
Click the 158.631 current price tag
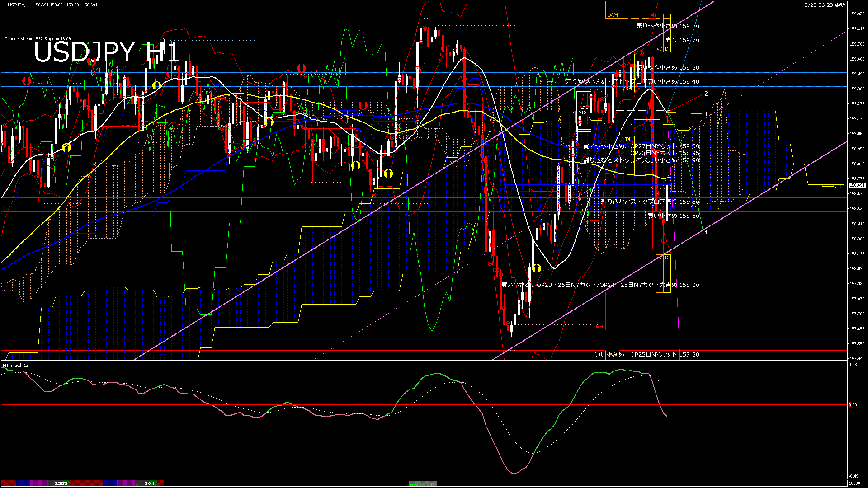(x=858, y=185)
